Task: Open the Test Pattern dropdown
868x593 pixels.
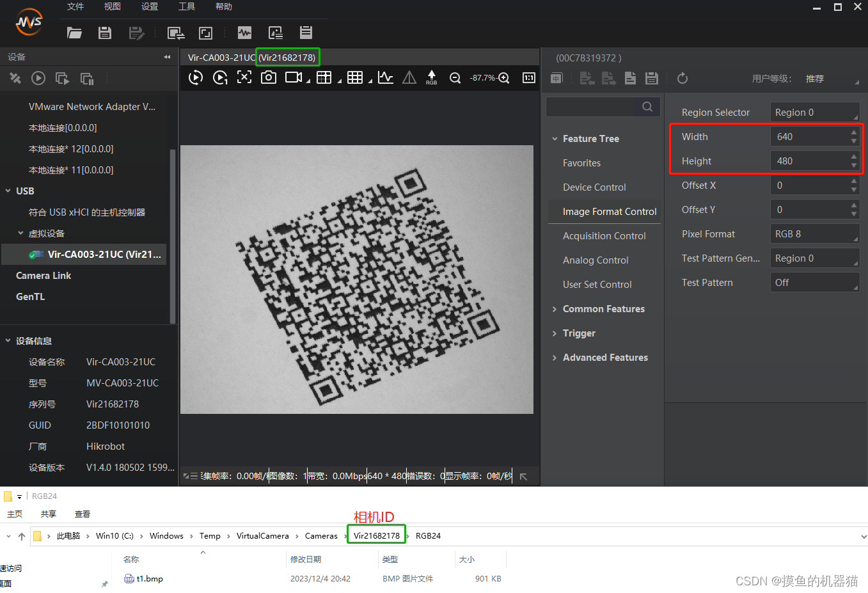Action: [815, 283]
